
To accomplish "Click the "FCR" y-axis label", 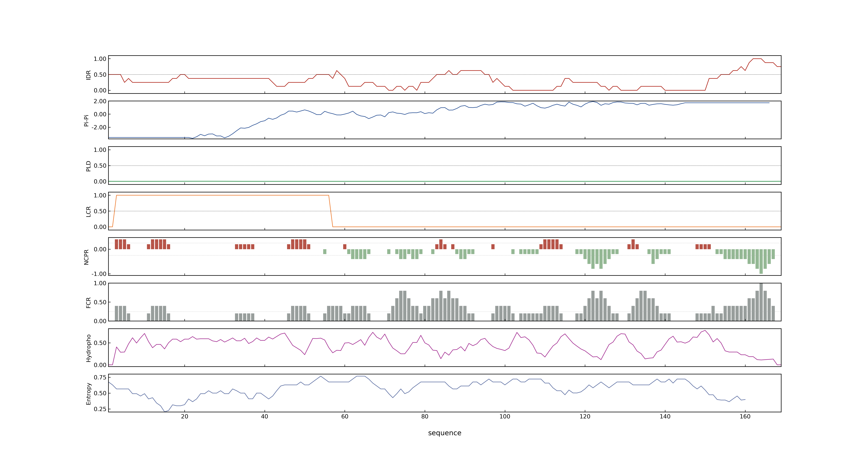I will point(88,302).
